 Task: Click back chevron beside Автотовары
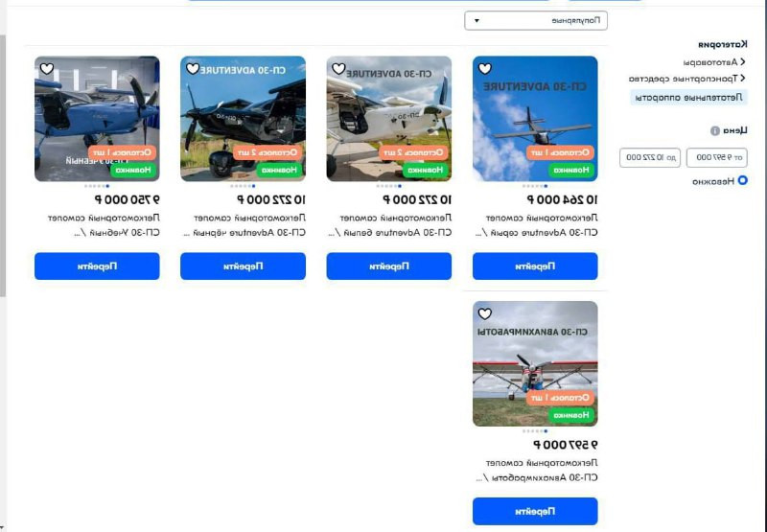point(743,62)
